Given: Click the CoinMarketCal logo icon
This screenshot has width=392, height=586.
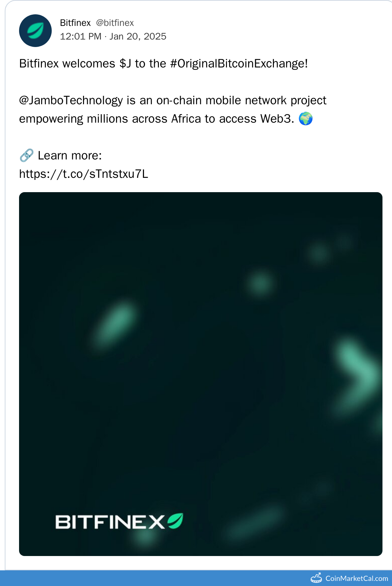Looking at the screenshot, I should [x=316, y=578].
